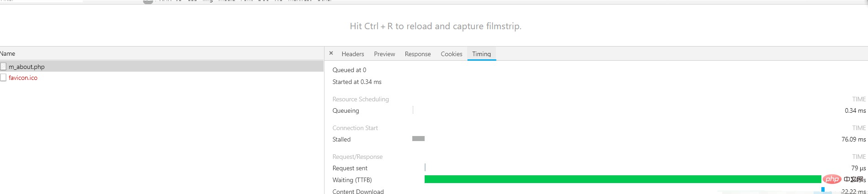Sort requests by Name column header
868x194 pixels.
pyautogui.click(x=8, y=53)
